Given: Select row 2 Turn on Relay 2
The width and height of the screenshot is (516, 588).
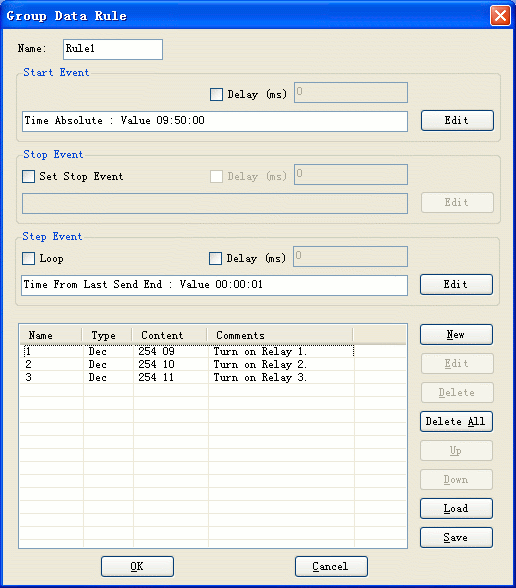Looking at the screenshot, I should coord(213,364).
